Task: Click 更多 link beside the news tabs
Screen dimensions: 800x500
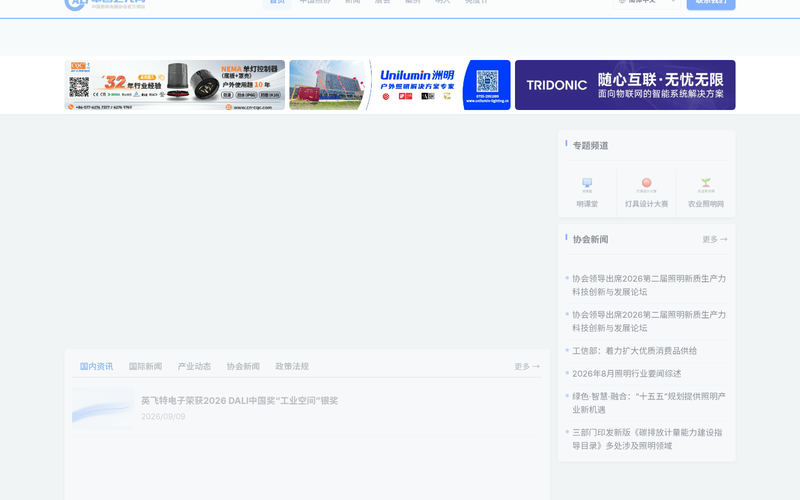Action: pyautogui.click(x=527, y=366)
